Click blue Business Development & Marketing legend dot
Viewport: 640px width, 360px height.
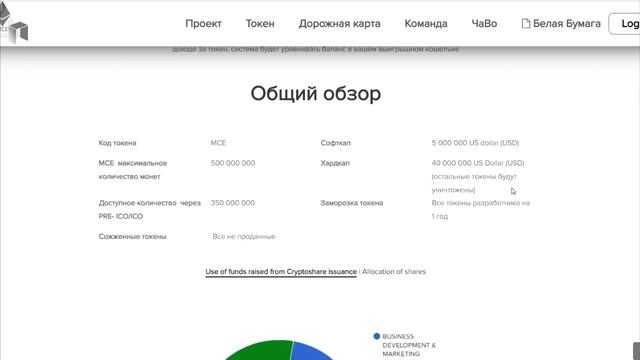[x=376, y=336]
